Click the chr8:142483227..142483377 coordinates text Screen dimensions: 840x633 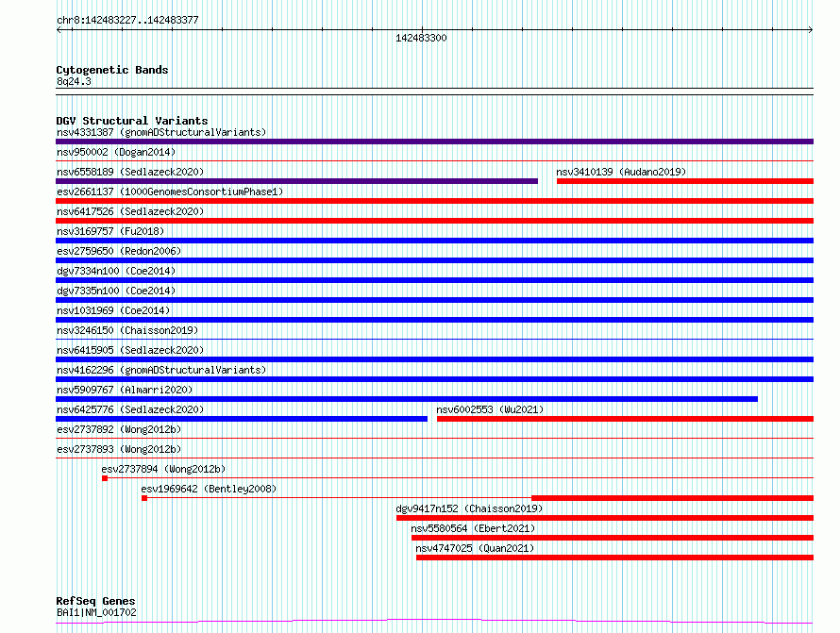(127, 21)
